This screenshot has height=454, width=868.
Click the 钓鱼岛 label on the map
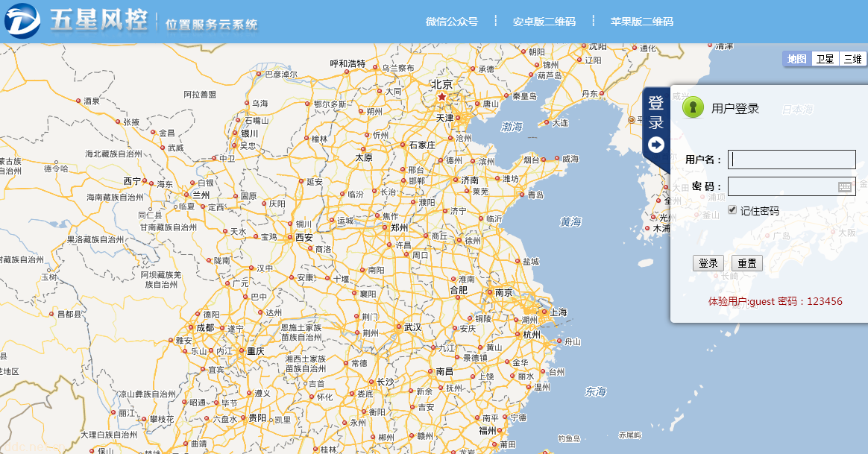tap(570, 438)
